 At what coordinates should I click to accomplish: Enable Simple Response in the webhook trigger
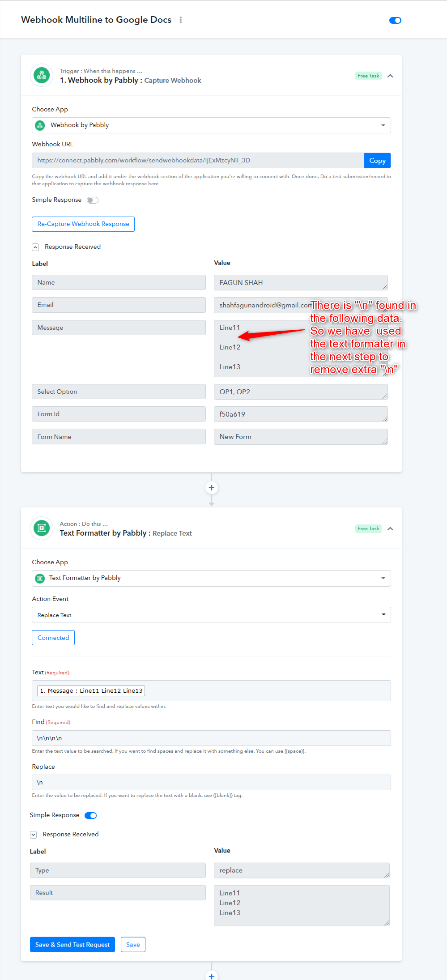[x=93, y=200]
